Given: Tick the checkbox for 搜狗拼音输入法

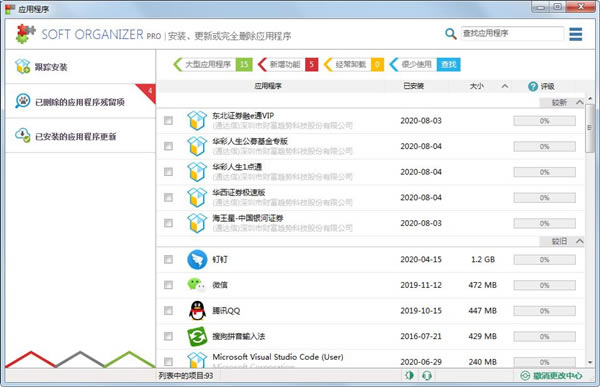Looking at the screenshot, I should tap(168, 336).
